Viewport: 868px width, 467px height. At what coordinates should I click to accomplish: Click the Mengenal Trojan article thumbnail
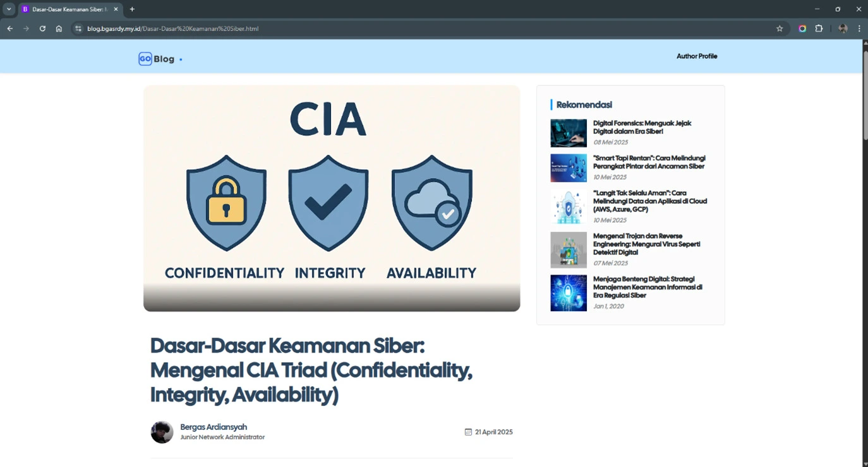[568, 250]
